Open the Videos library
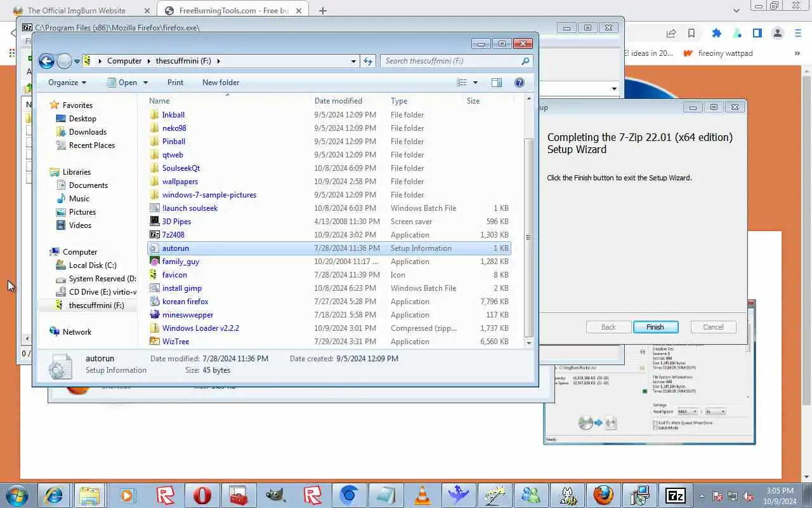The image size is (812, 508). pos(80,225)
